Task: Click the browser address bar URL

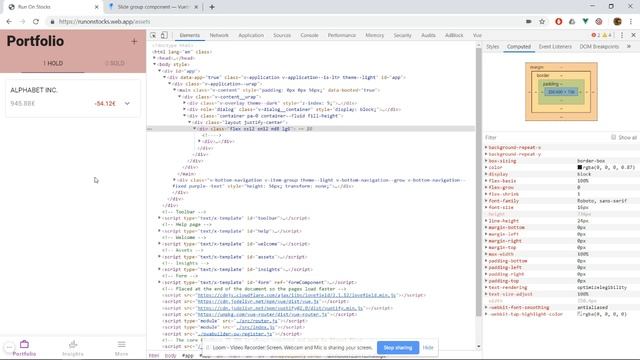Action: pyautogui.click(x=104, y=22)
